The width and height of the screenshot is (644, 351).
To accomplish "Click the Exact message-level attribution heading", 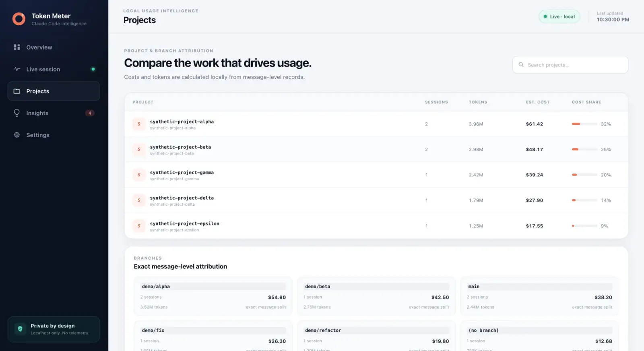I will (x=180, y=266).
